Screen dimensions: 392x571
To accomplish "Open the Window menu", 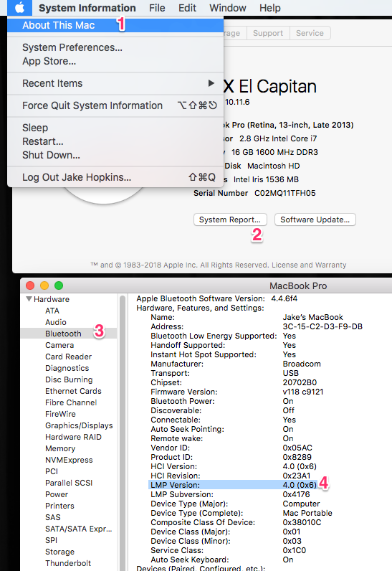I will click(228, 8).
